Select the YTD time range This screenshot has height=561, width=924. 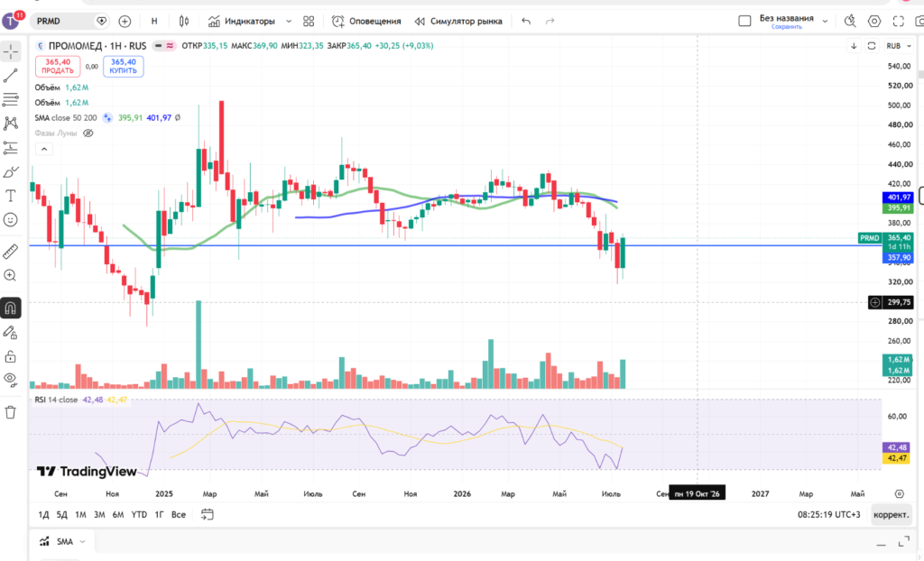tap(139, 514)
